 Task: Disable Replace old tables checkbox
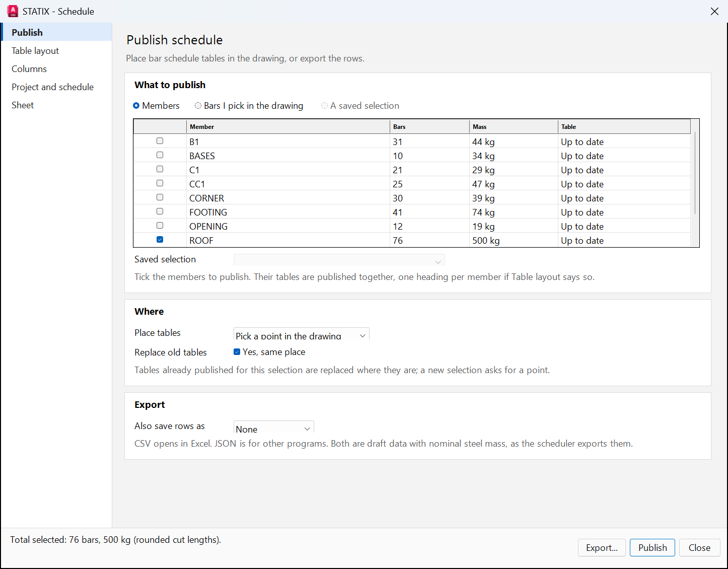[237, 352]
